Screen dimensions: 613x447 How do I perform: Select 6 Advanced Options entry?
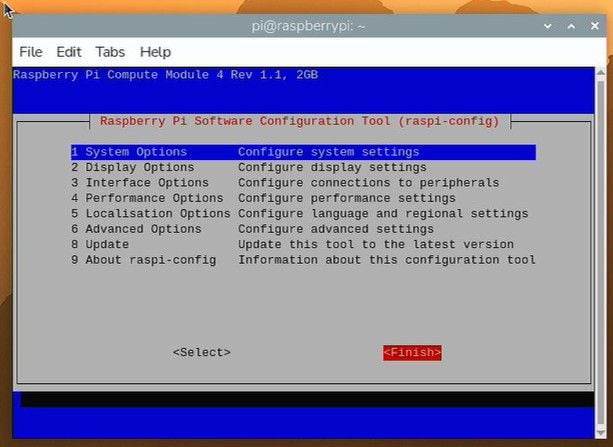[x=303, y=229]
